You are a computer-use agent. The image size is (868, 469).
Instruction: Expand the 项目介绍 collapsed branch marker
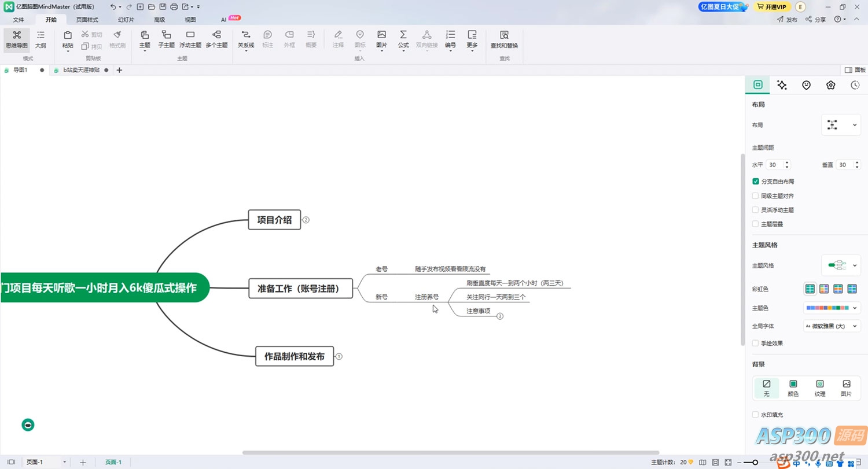307,220
